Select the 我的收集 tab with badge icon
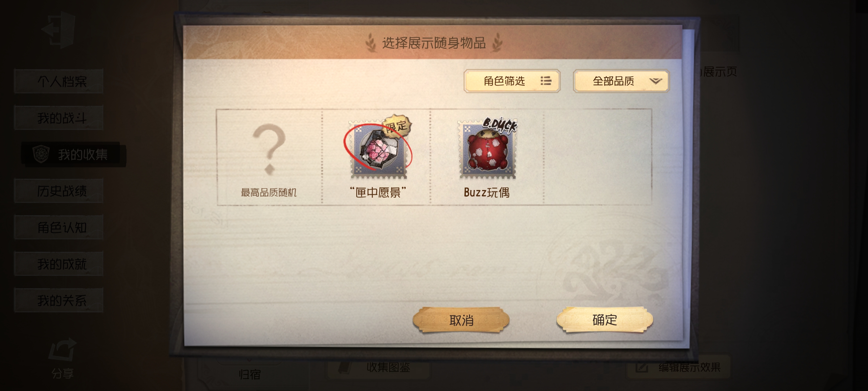868x391 pixels. 74,155
